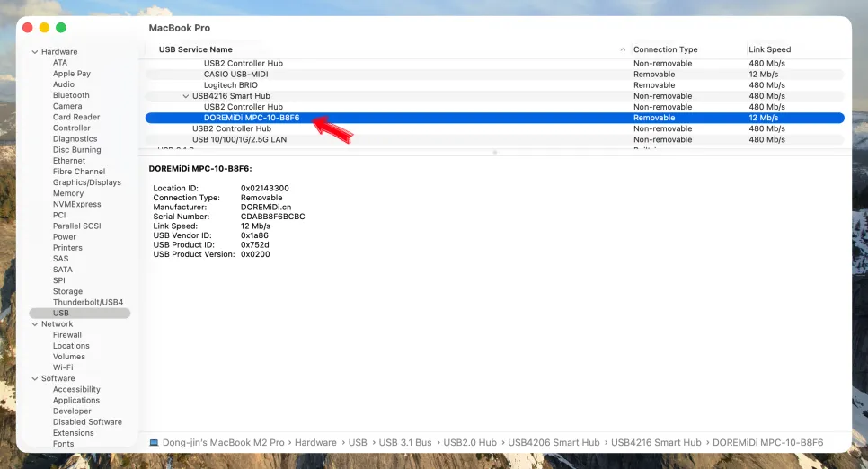Select Developer under Software
The width and height of the screenshot is (868, 469).
click(72, 411)
